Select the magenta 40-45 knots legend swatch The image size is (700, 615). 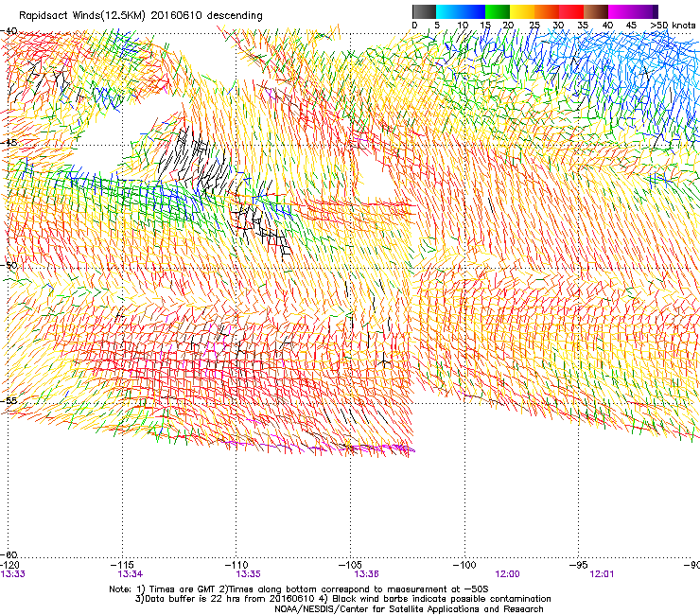[x=621, y=11]
